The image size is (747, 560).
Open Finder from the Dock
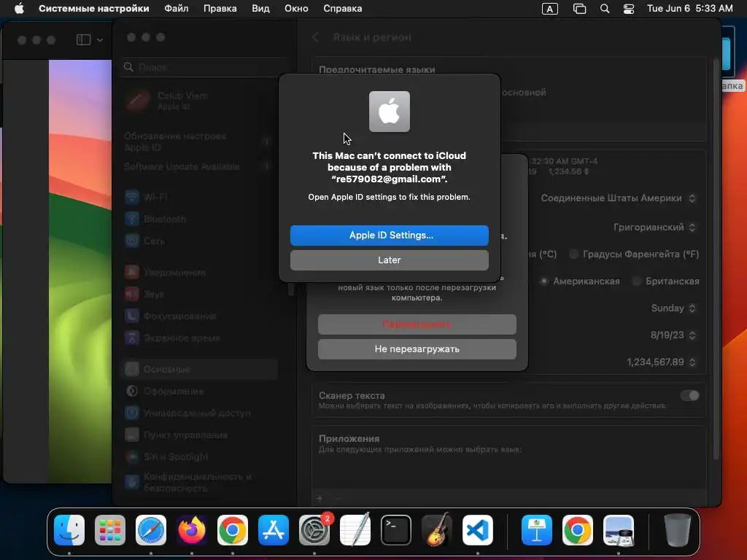click(x=69, y=530)
